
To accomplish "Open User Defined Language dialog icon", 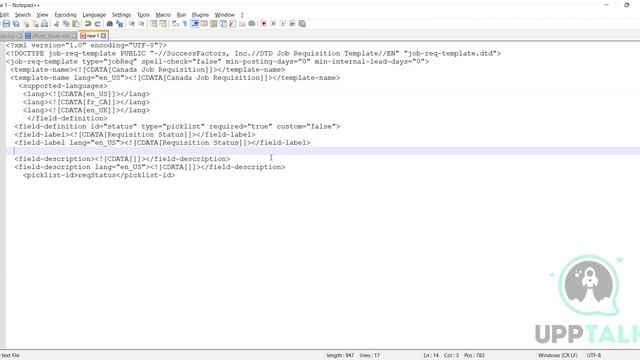I will point(204,24).
